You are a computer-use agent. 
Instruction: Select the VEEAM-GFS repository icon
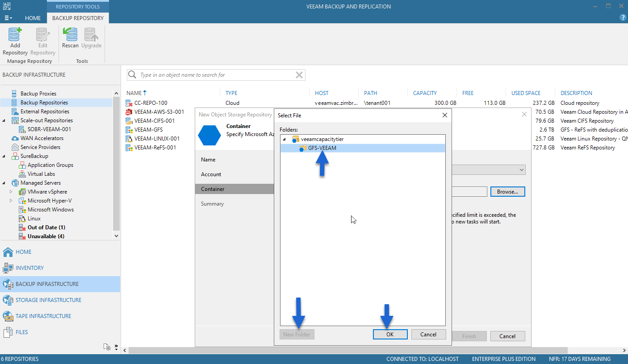coord(129,130)
